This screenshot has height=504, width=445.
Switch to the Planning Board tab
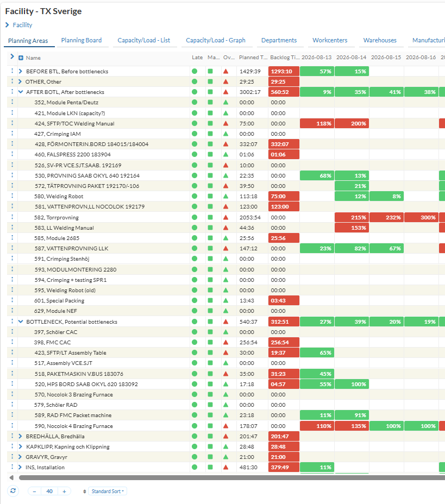click(82, 40)
